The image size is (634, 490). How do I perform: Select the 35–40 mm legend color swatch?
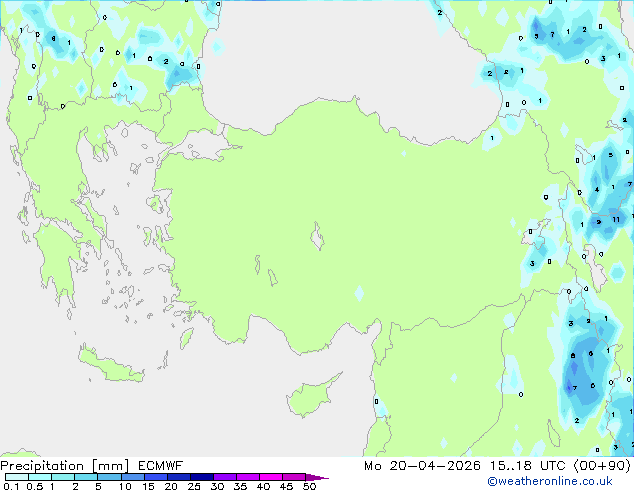click(x=247, y=477)
